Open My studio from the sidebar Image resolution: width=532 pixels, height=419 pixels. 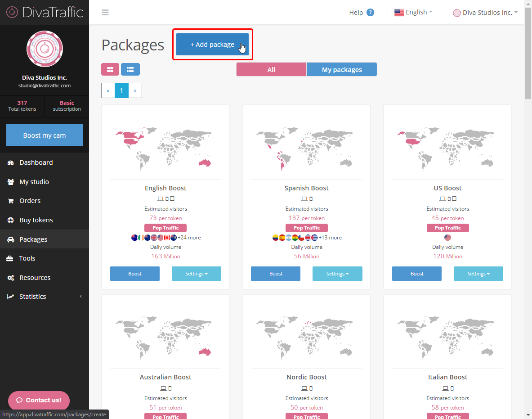click(45, 182)
